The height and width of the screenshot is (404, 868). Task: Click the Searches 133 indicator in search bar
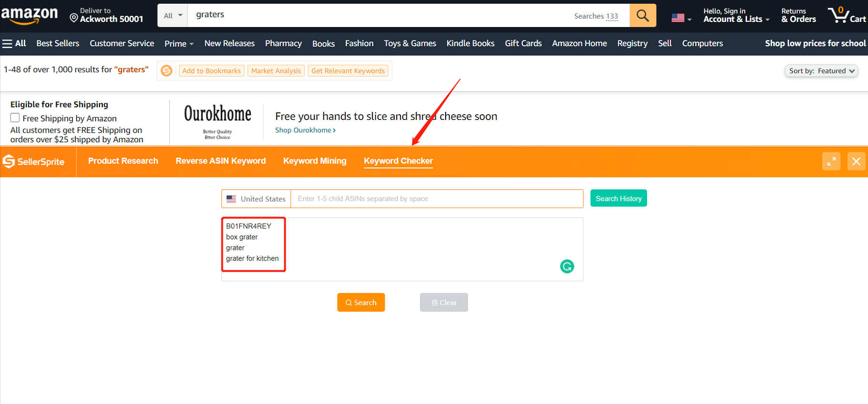(596, 16)
